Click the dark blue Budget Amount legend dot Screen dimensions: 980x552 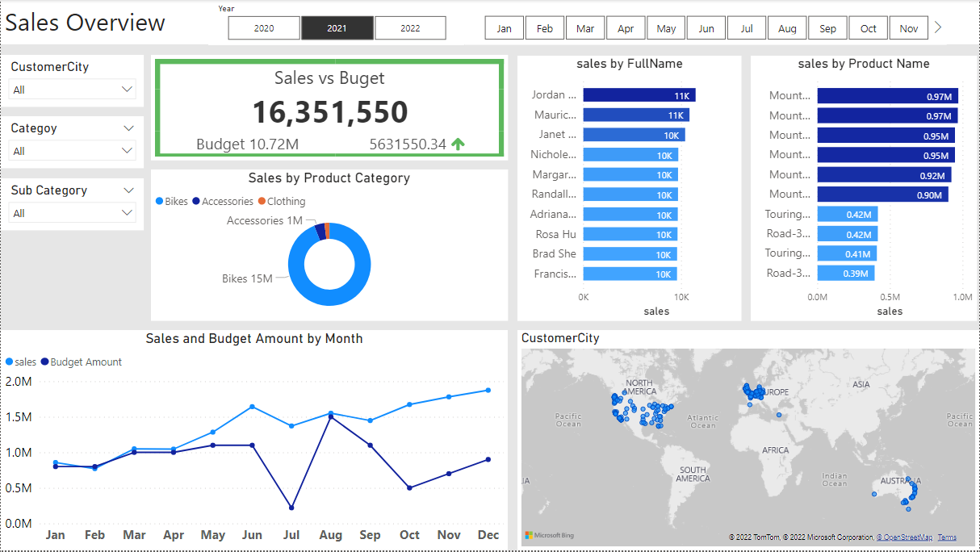click(x=46, y=362)
